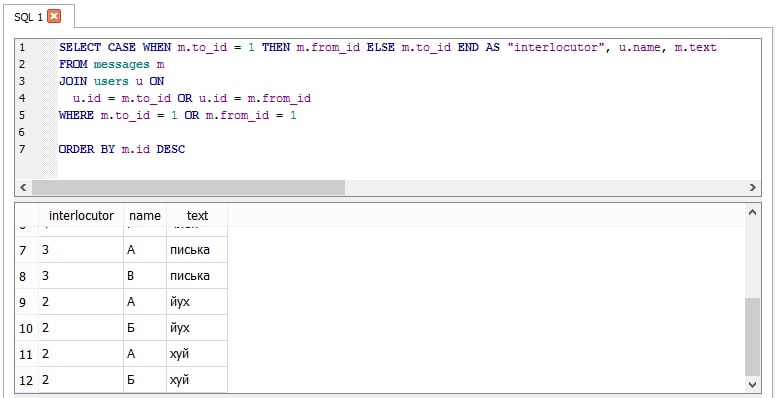Click 'users' table name in line 3
The width and height of the screenshot is (778, 398).
(x=111, y=81)
